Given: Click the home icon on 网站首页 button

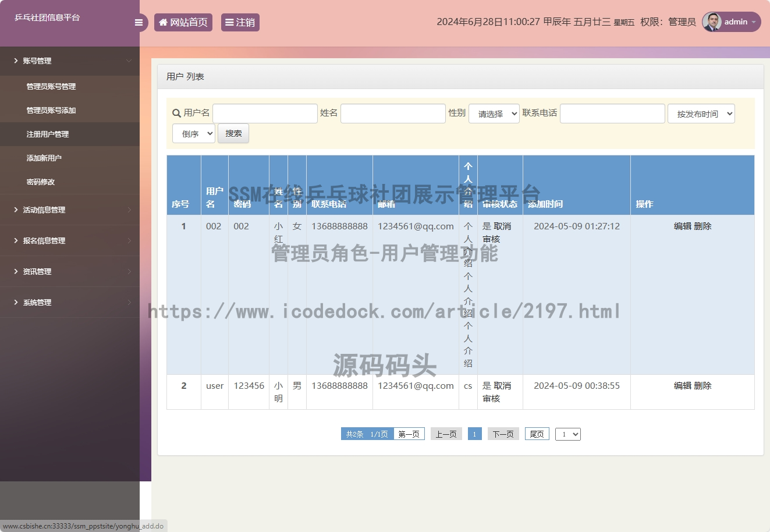Looking at the screenshot, I should pyautogui.click(x=164, y=22).
